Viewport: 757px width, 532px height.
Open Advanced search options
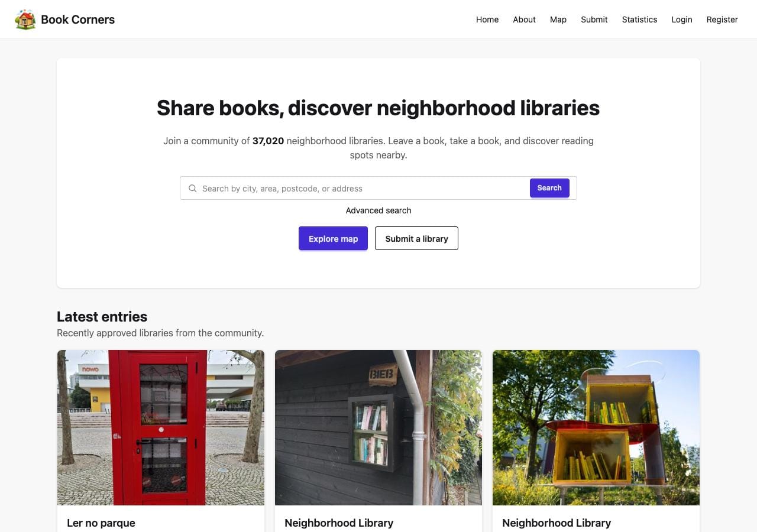(x=378, y=210)
